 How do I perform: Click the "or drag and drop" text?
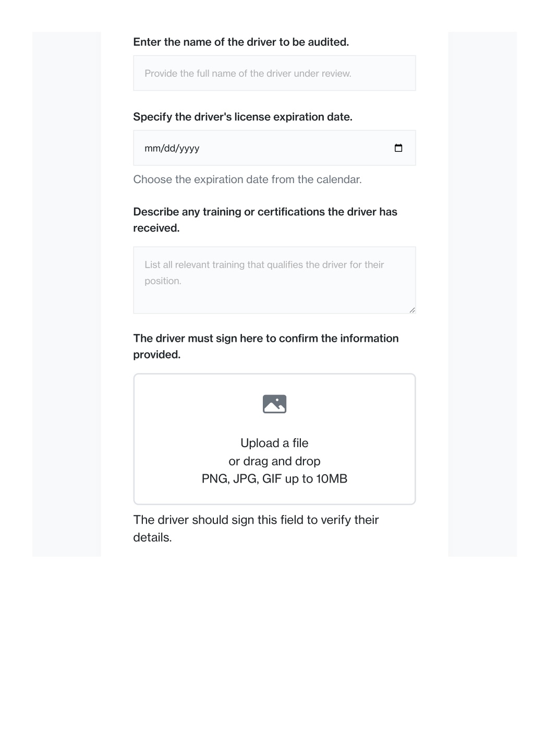pos(274,461)
